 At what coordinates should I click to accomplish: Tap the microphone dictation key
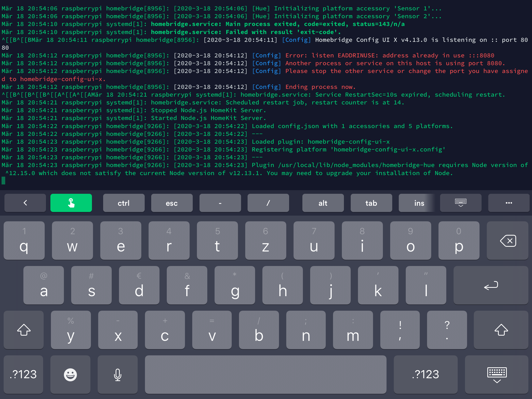click(117, 374)
